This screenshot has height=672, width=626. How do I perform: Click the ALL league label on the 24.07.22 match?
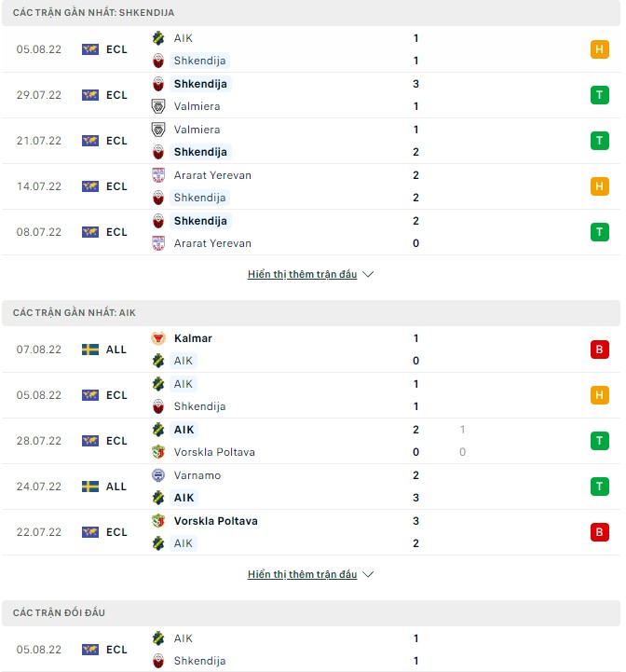116,487
